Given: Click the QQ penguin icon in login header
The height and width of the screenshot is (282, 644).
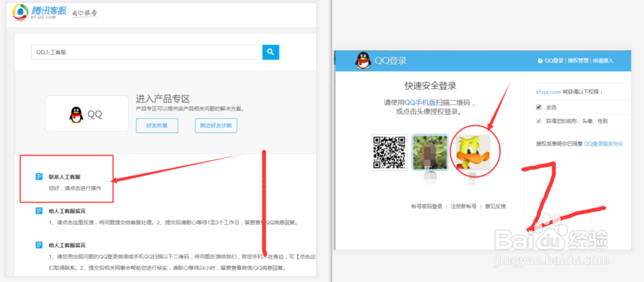Looking at the screenshot, I should coord(363,61).
